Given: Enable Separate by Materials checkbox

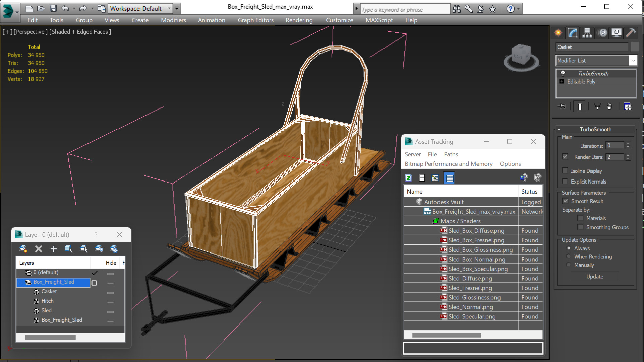Looking at the screenshot, I should click(x=581, y=218).
